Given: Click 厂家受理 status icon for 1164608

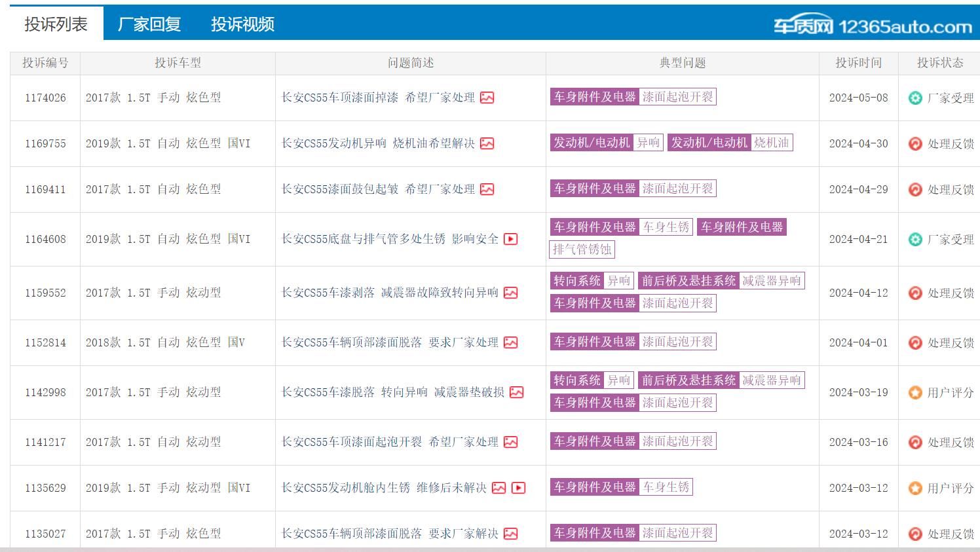Looking at the screenshot, I should click(915, 239).
